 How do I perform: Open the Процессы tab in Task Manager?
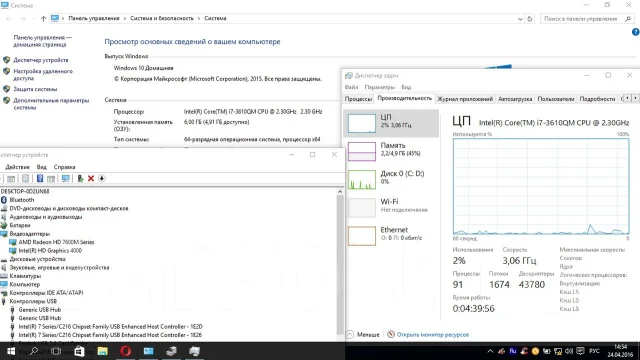click(x=358, y=99)
